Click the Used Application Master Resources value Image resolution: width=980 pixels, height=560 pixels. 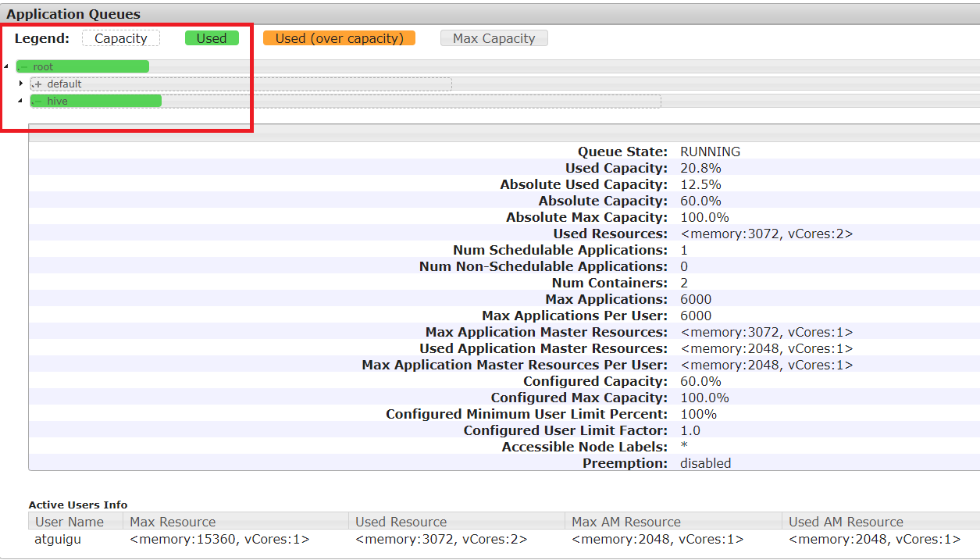pyautogui.click(x=766, y=348)
